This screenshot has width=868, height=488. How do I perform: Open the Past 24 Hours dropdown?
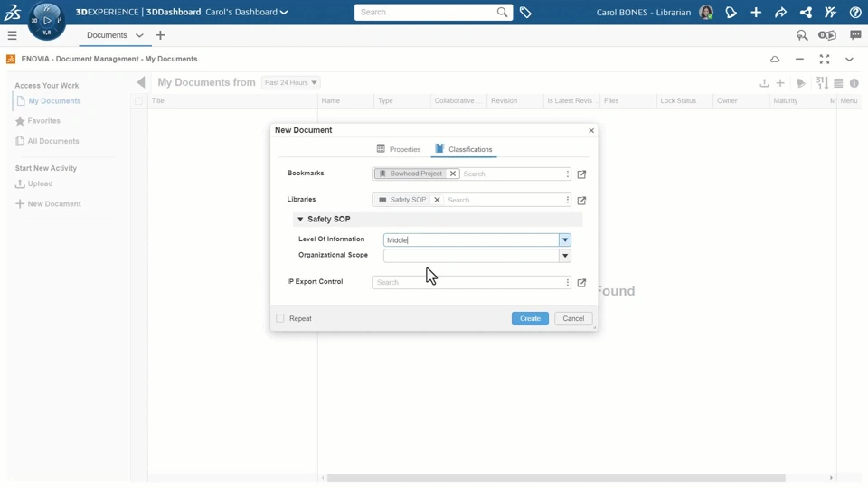pyautogui.click(x=290, y=82)
